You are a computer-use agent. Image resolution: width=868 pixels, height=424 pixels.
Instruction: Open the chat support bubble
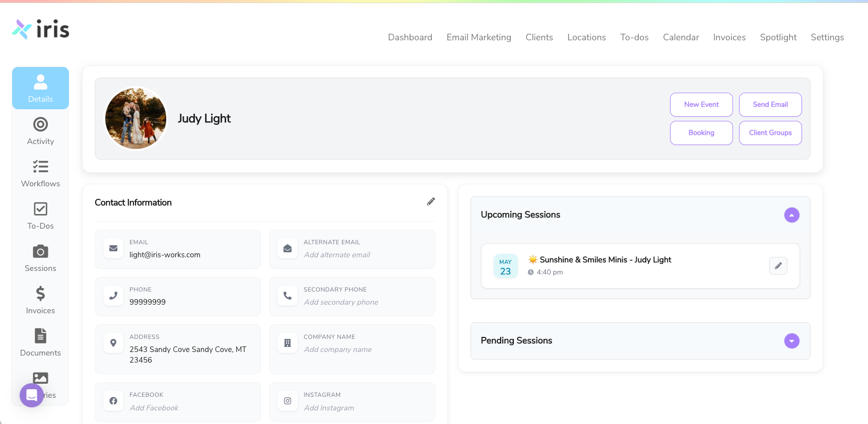pyautogui.click(x=32, y=395)
